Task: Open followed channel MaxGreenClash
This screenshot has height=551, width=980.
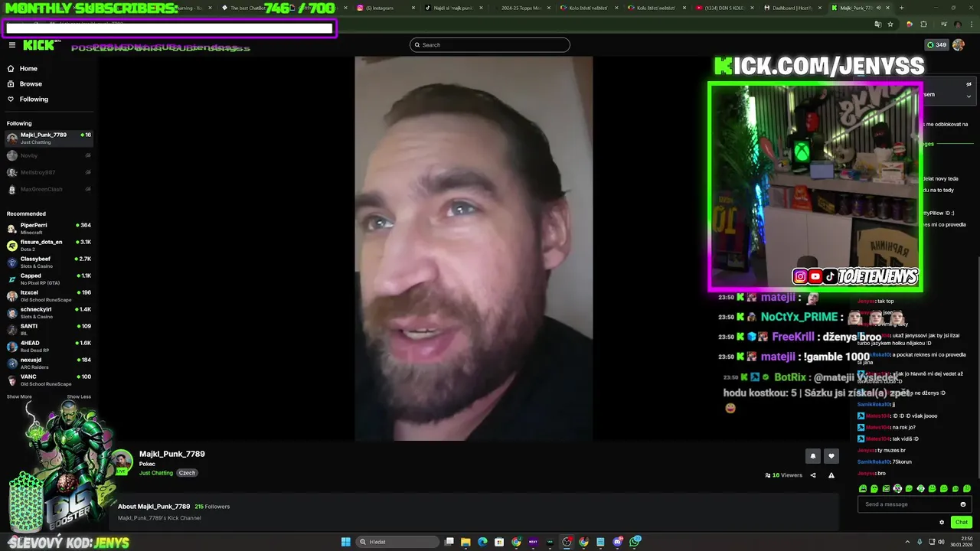Action: click(49, 189)
